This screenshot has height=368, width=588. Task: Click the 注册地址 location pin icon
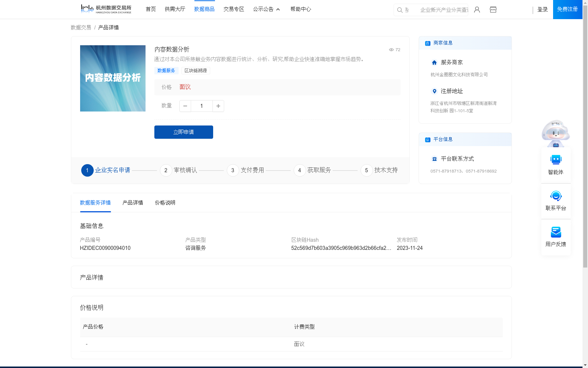click(x=434, y=91)
